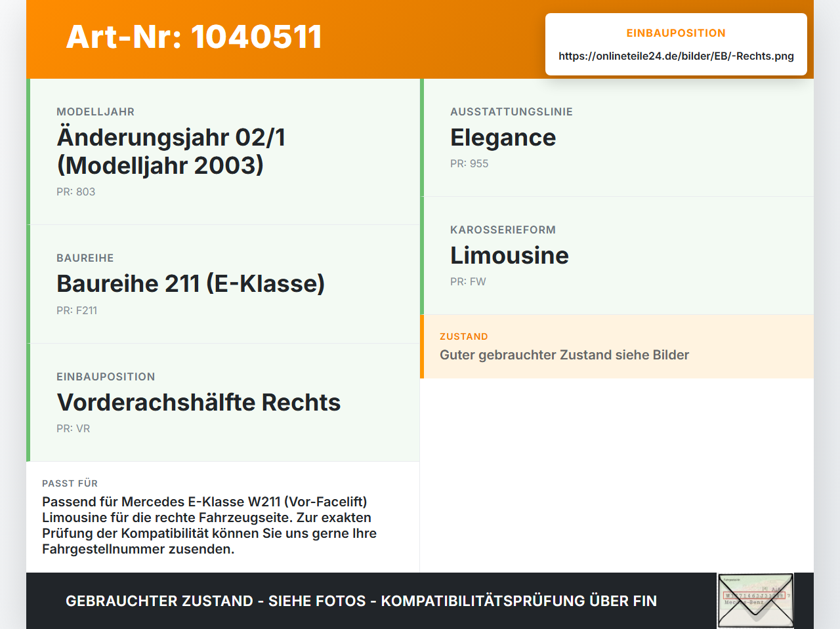Select the KAROSSERIEFORM label
840x629 pixels.
[x=503, y=230]
